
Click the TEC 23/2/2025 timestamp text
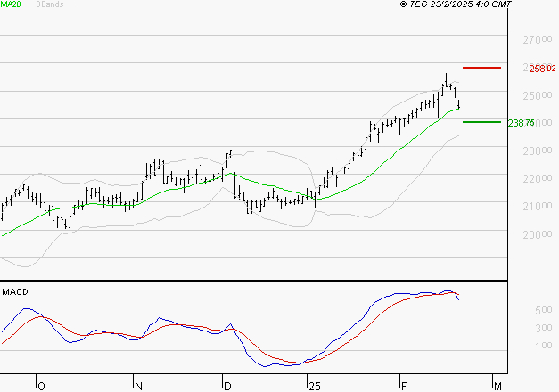(456, 4)
